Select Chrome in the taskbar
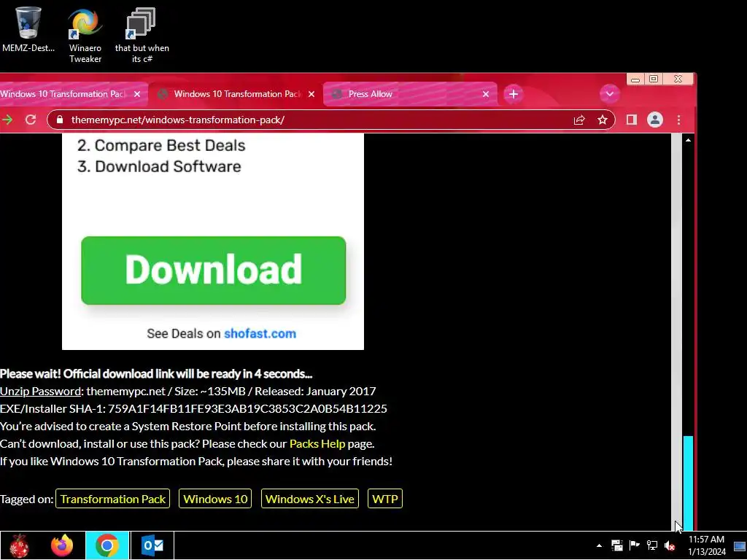This screenshot has height=560, width=747. tap(107, 545)
